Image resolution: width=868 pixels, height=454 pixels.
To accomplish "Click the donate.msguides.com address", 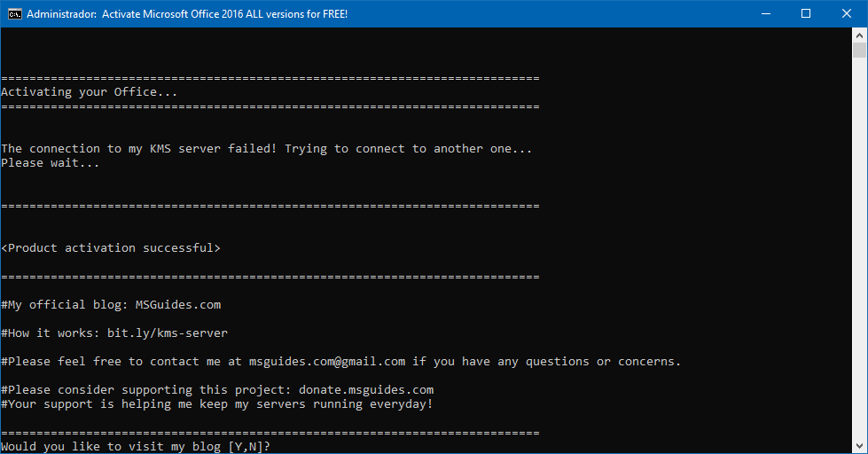I will (x=366, y=390).
